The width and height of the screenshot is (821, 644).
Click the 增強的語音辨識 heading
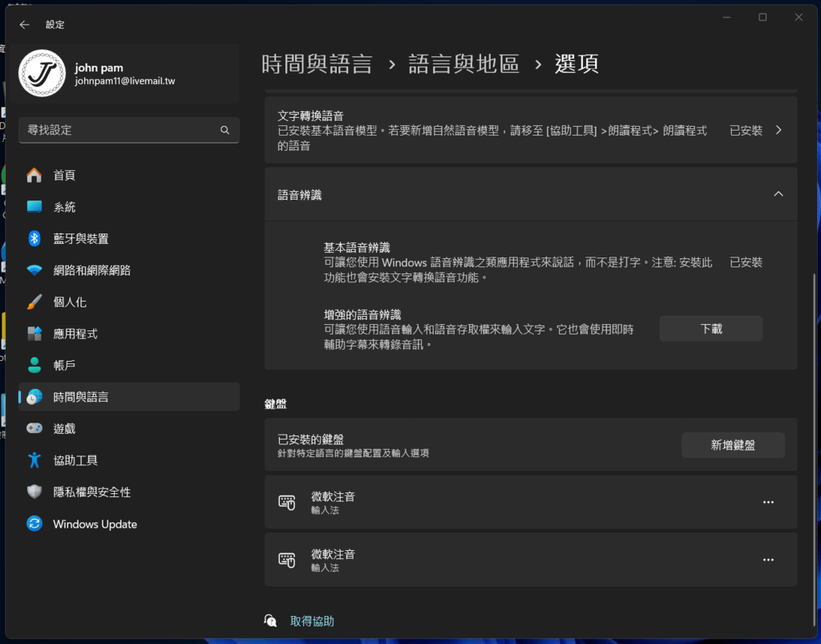(x=362, y=314)
